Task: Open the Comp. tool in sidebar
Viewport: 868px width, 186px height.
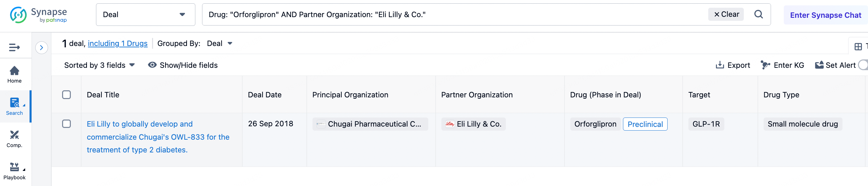Action: pyautogui.click(x=14, y=139)
